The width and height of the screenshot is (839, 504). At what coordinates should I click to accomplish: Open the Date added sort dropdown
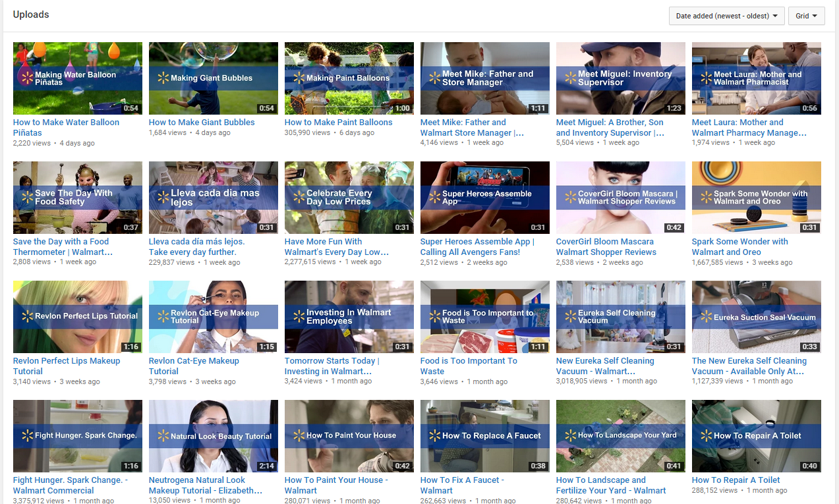(726, 16)
